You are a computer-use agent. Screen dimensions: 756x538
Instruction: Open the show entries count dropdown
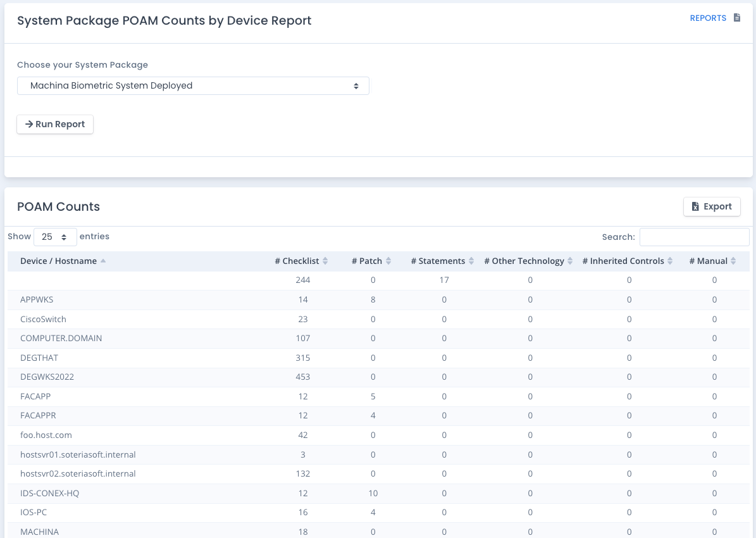click(55, 237)
